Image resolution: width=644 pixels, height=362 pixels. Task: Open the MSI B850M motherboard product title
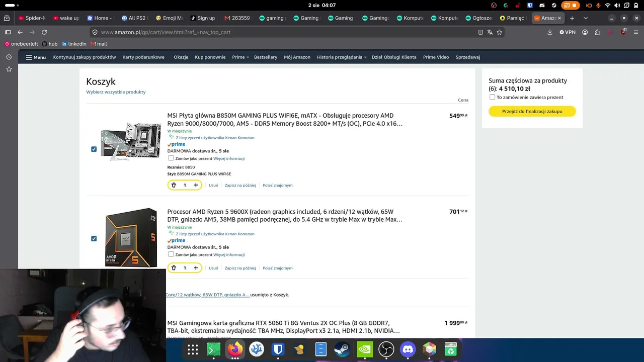point(285,120)
